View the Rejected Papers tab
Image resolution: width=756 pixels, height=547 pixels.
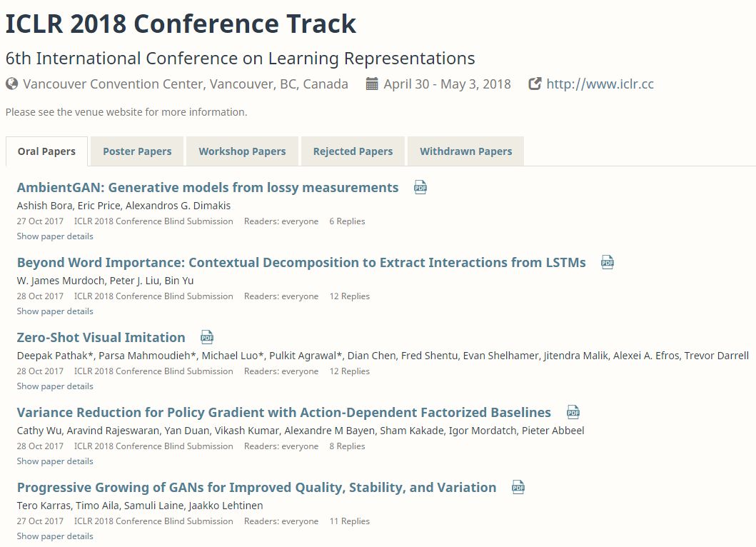pos(353,151)
